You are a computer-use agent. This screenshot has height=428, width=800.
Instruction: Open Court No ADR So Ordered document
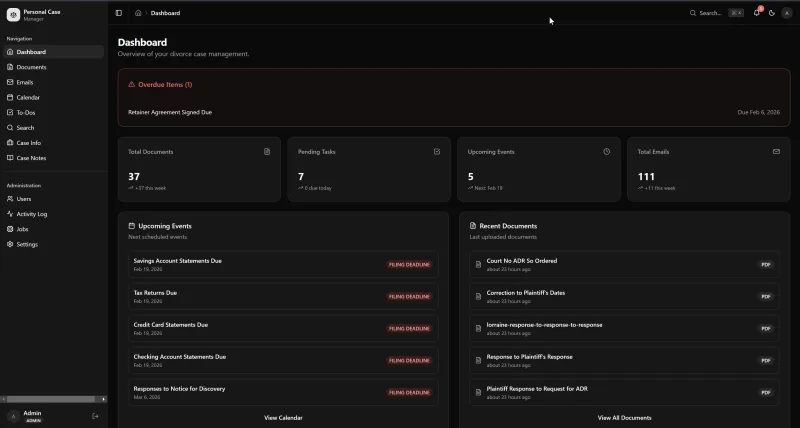(624, 264)
